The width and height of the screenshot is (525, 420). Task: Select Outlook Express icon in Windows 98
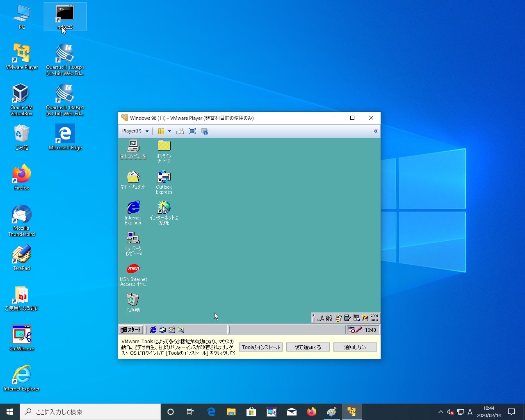coord(164,182)
